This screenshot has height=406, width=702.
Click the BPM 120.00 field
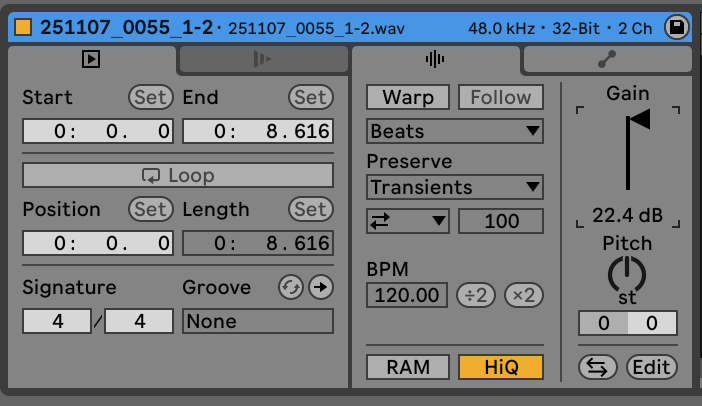pyautogui.click(x=407, y=295)
